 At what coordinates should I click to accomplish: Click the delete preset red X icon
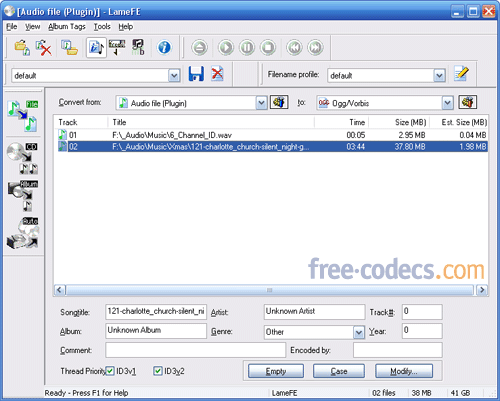[x=217, y=74]
